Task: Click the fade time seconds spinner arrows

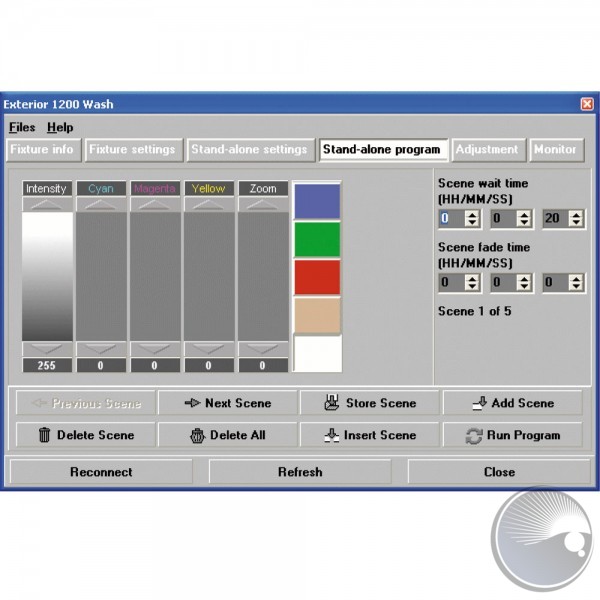Action: tap(576, 283)
